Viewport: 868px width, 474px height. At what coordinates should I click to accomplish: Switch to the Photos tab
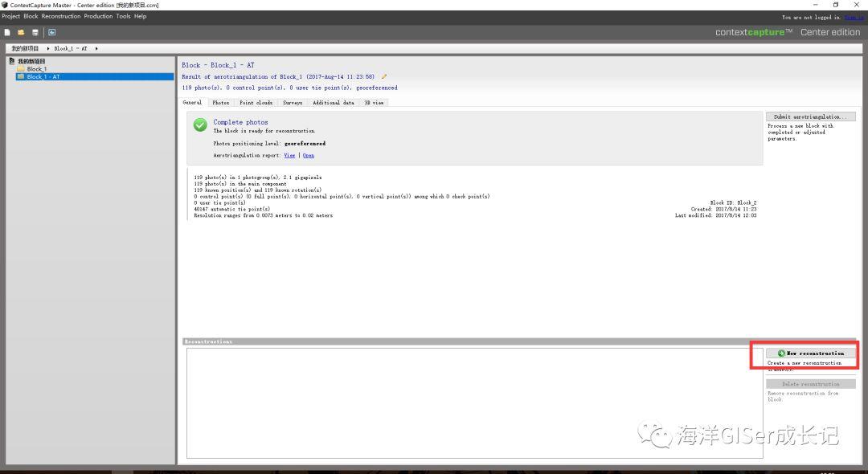(221, 102)
